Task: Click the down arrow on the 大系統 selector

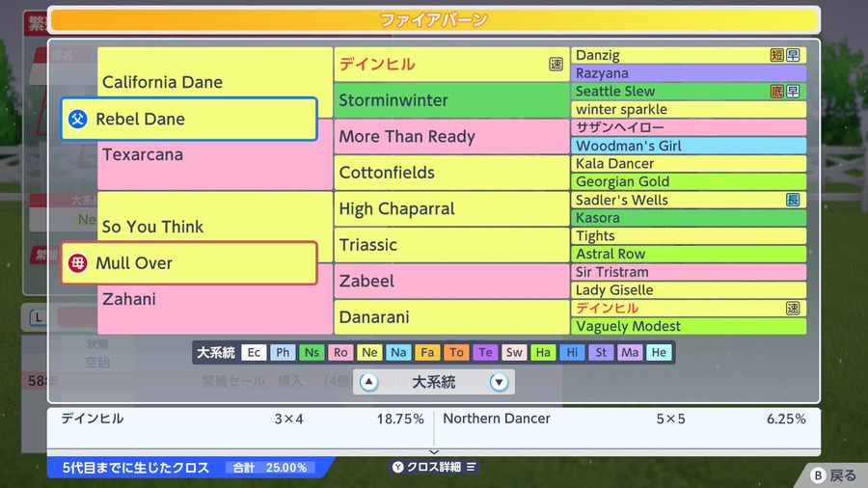Action: [499, 382]
